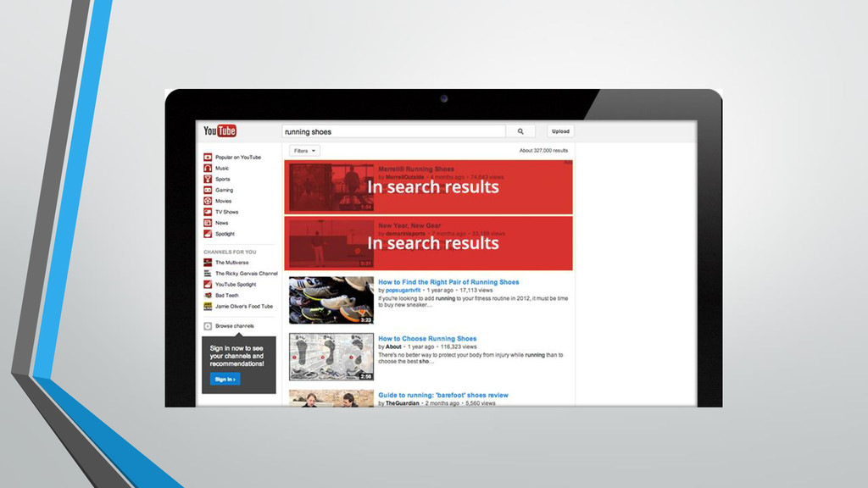Open the Spotlight category label
This screenshot has width=868, height=488.
[x=225, y=234]
